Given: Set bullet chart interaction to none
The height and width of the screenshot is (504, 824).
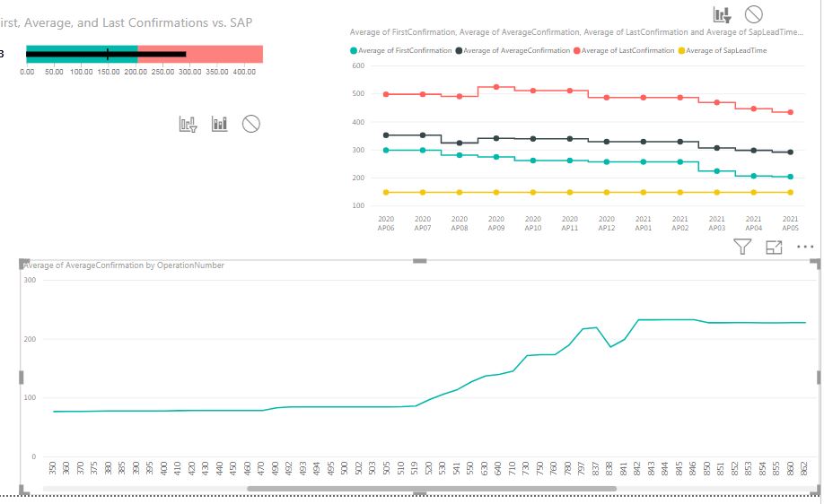Looking at the screenshot, I should [251, 124].
